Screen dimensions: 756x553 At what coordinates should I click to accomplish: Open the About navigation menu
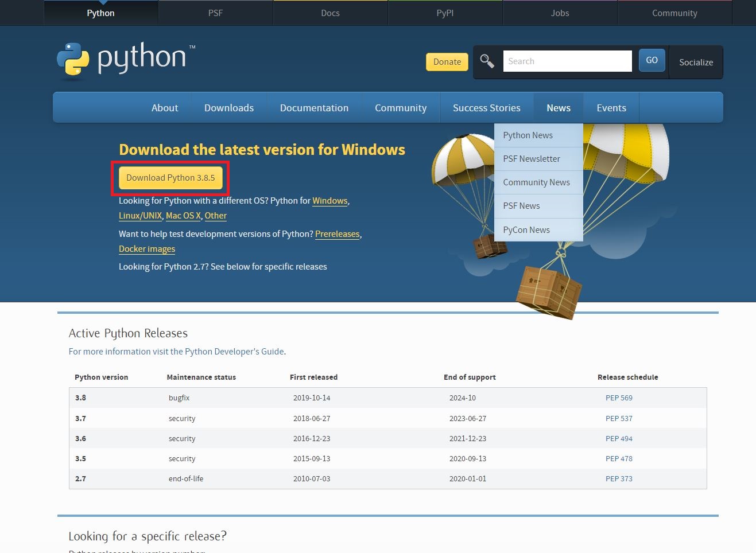click(165, 108)
